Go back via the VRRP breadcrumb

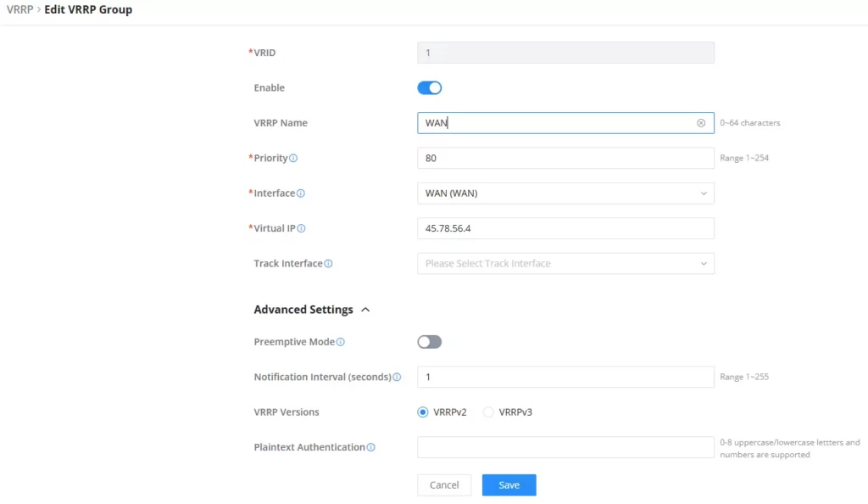[x=20, y=9]
